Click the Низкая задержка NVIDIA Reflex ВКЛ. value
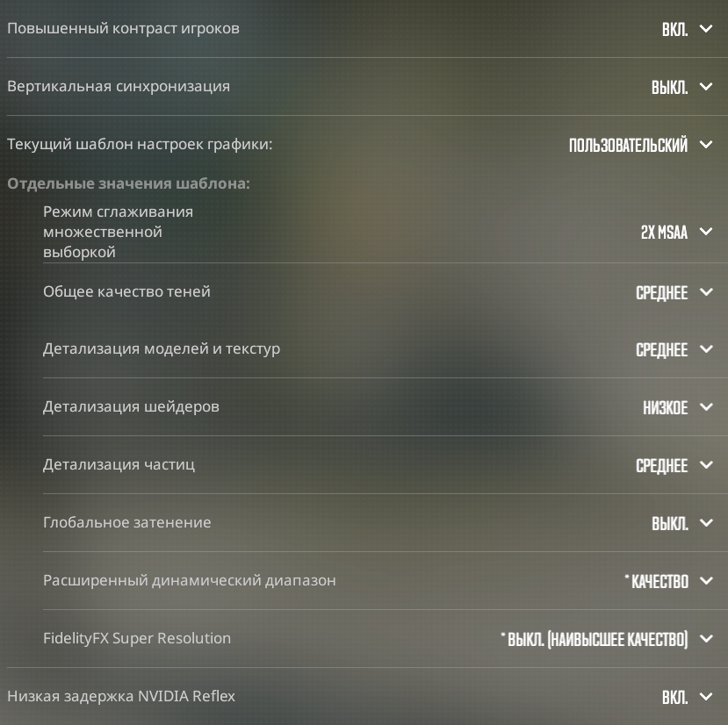728x725 pixels. pos(674,698)
